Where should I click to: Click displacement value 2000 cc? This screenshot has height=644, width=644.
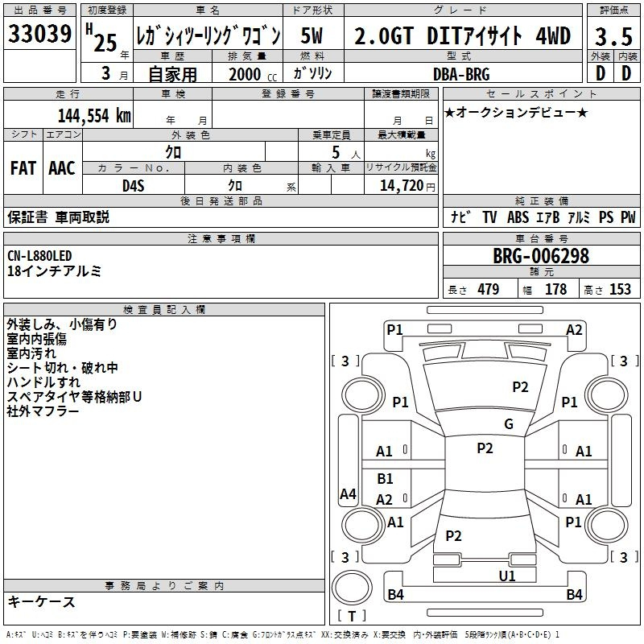[253, 74]
